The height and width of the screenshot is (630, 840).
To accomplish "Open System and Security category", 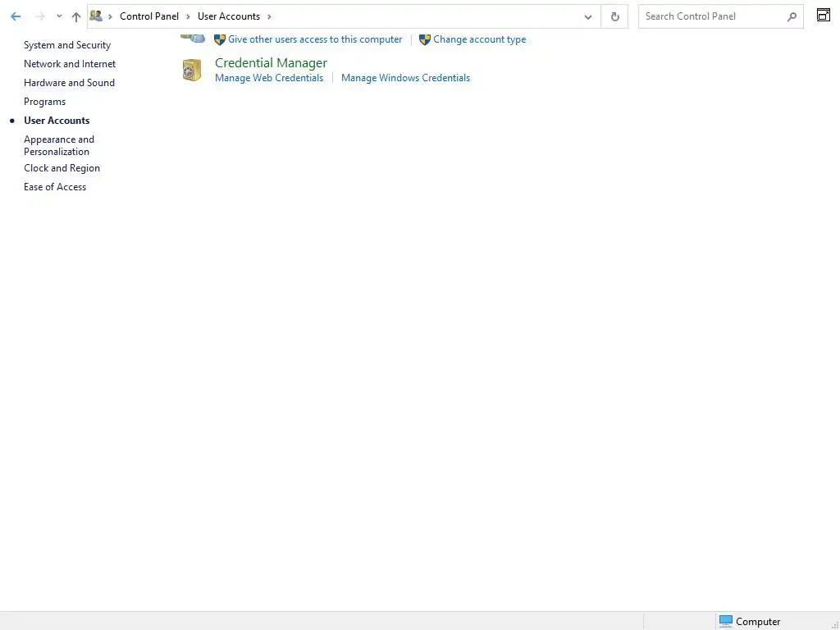I will coord(67,45).
